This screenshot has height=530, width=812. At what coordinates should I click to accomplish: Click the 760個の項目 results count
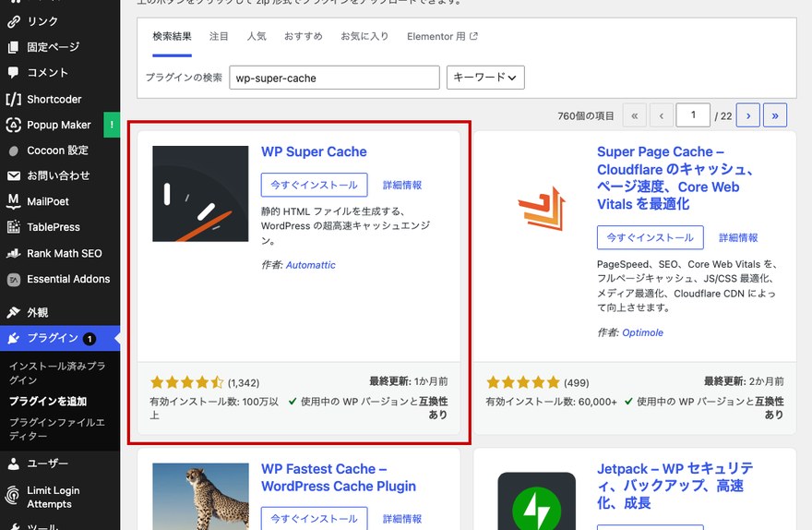point(586,116)
